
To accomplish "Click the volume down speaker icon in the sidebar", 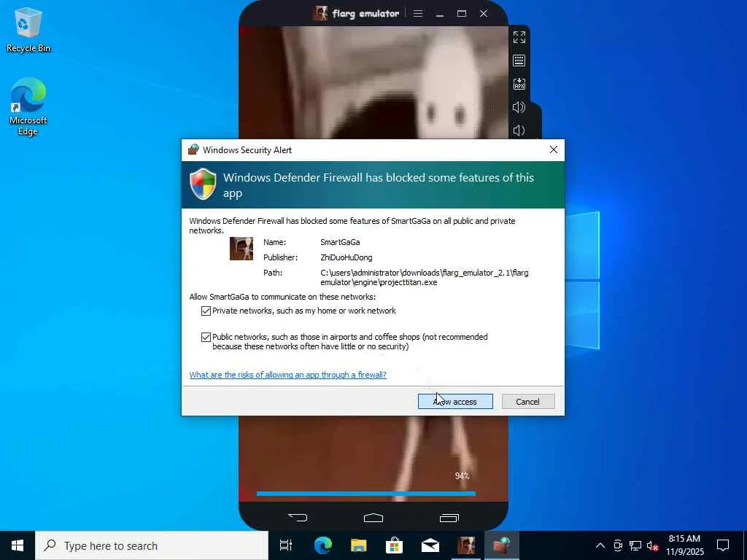I will [x=519, y=130].
